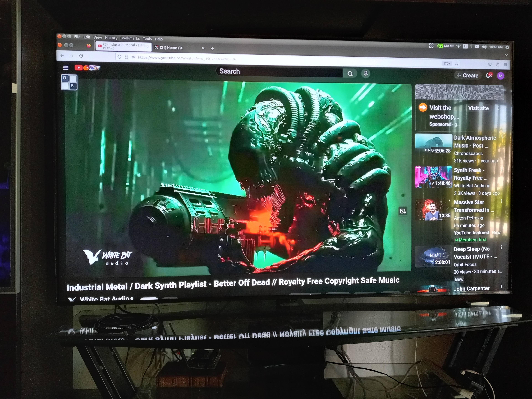532x399 pixels.
Task: Click the Firefox reload page icon
Action: [x=81, y=56]
